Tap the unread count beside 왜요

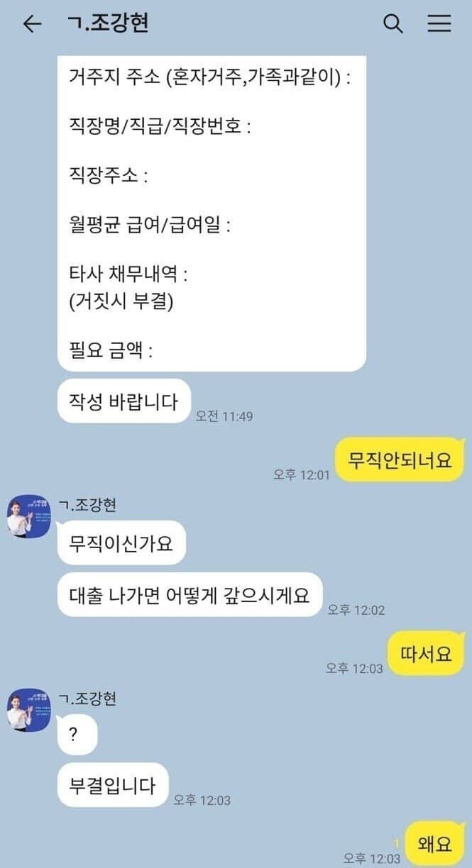(397, 843)
